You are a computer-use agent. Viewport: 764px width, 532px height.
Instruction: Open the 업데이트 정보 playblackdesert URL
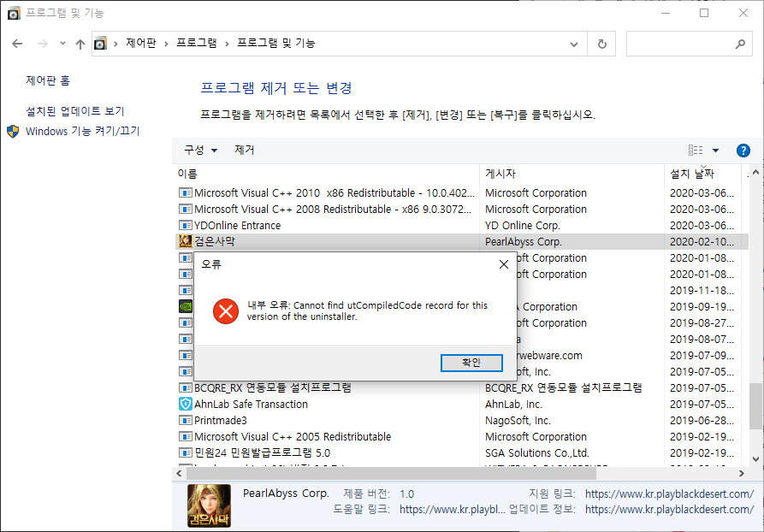tap(670, 510)
